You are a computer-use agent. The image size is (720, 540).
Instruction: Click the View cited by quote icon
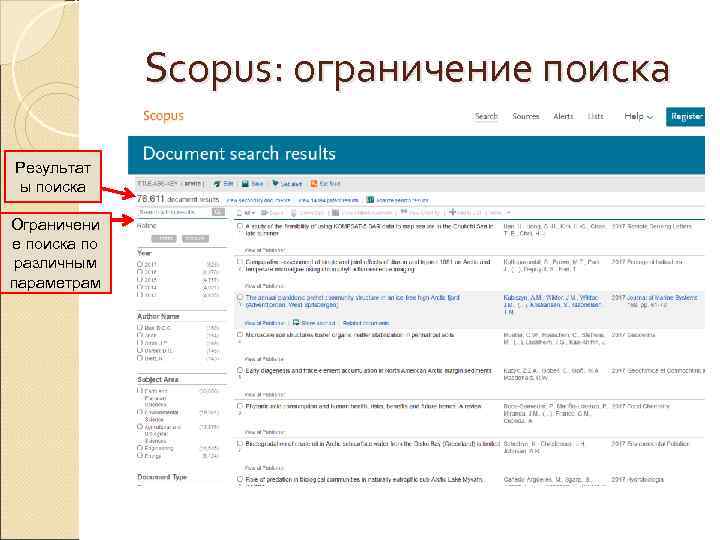coord(404,212)
